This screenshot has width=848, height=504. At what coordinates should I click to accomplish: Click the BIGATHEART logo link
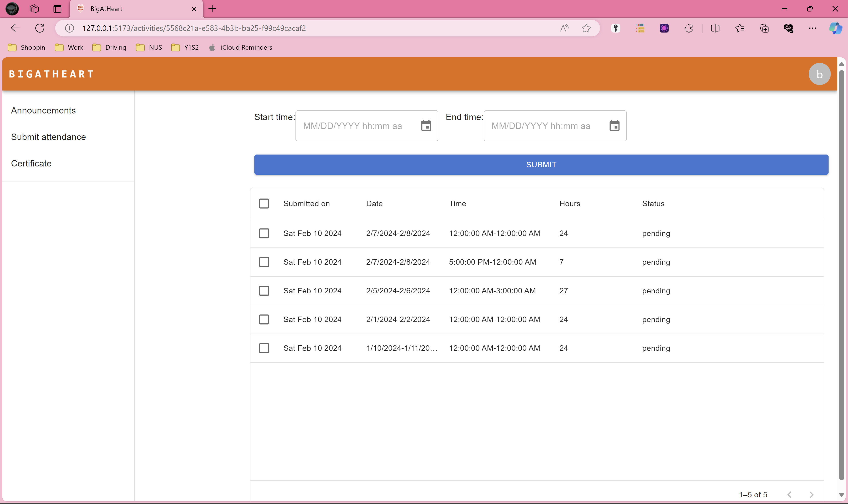coord(51,74)
